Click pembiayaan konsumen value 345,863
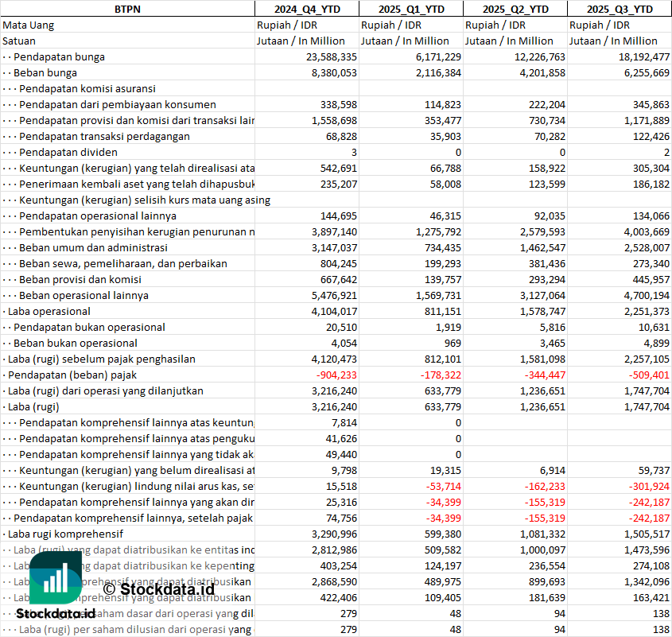 click(x=651, y=105)
